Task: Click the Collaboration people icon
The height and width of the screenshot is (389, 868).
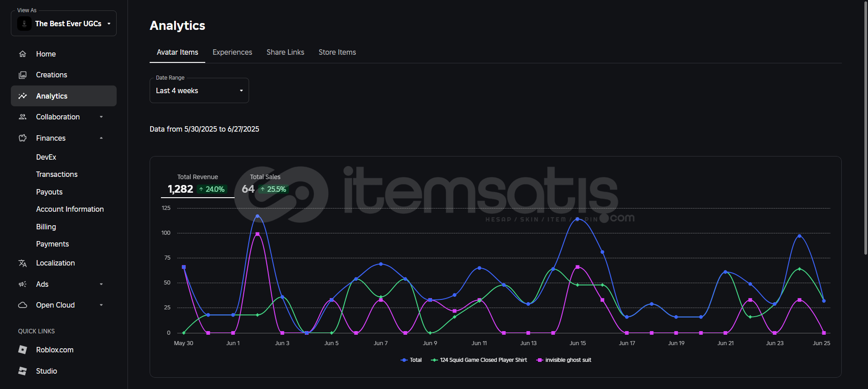Action: tap(23, 117)
